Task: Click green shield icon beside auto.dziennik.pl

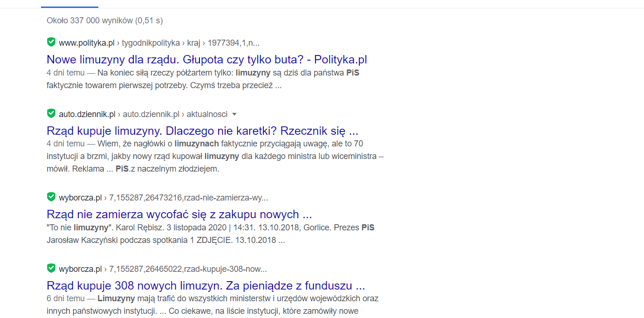Action: tap(51, 113)
